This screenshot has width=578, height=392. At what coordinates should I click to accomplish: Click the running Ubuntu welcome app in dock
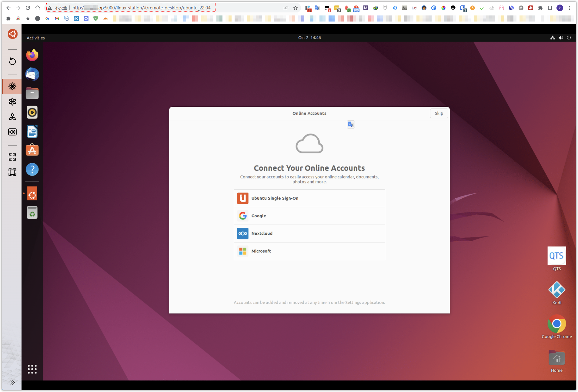[32, 193]
